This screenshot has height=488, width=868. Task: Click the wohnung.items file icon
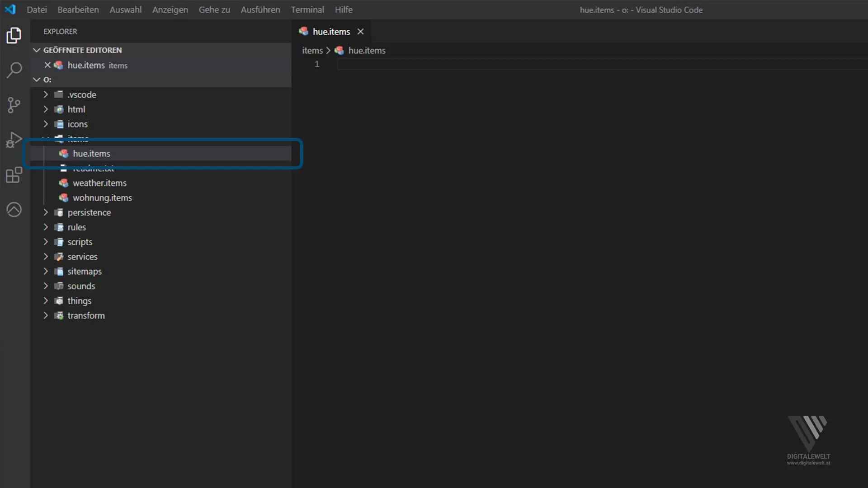pyautogui.click(x=64, y=198)
